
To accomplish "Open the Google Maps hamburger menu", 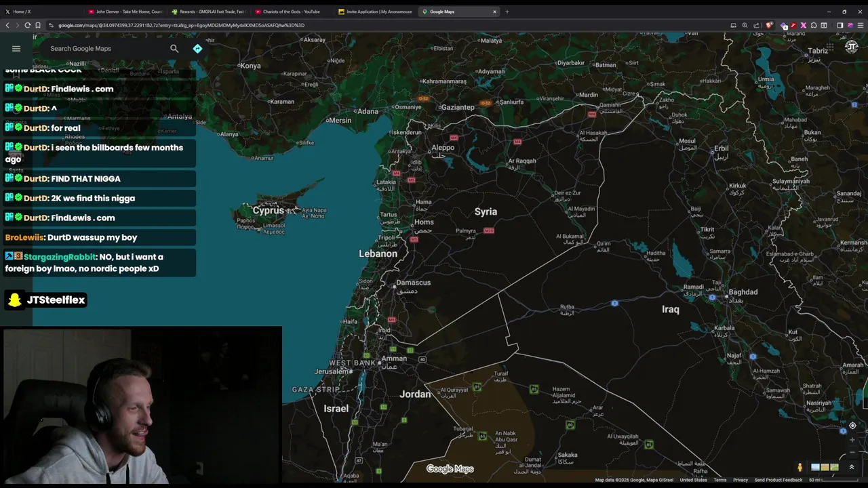I will coord(16,48).
